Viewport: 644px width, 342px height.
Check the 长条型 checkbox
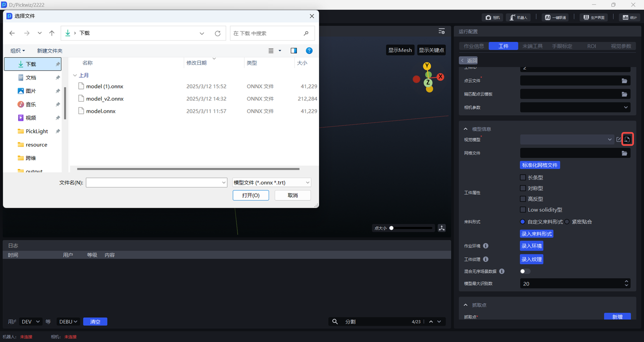[523, 178]
